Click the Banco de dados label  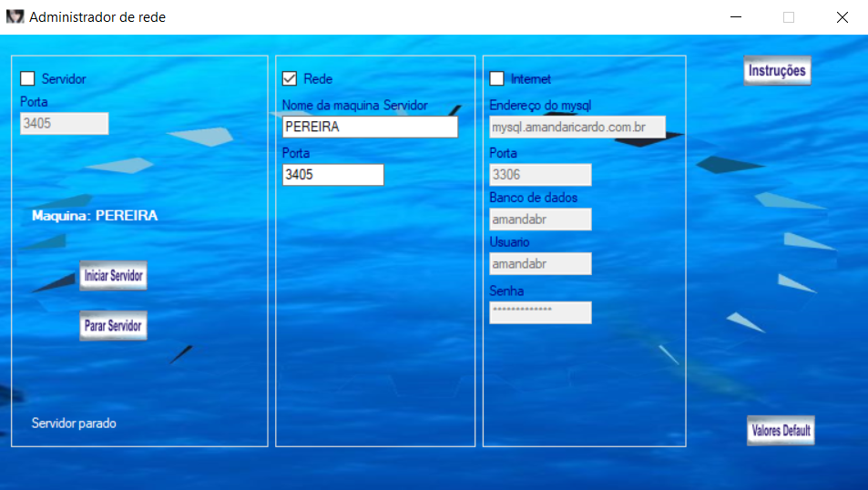pos(533,198)
